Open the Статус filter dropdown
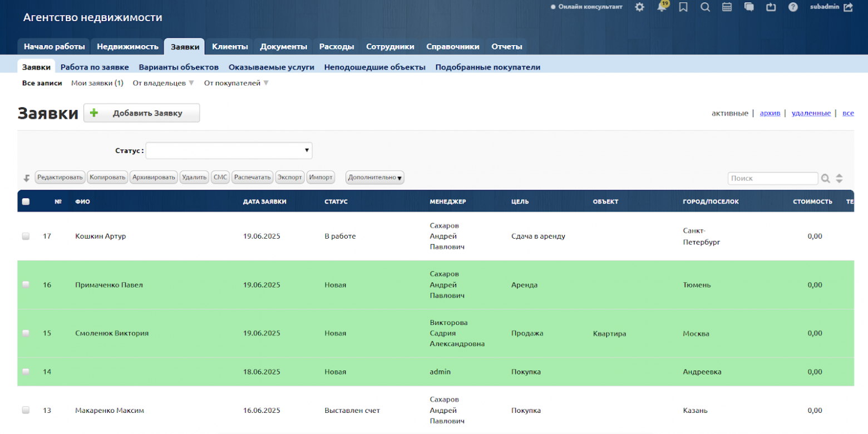The width and height of the screenshot is (868, 434). pos(229,150)
